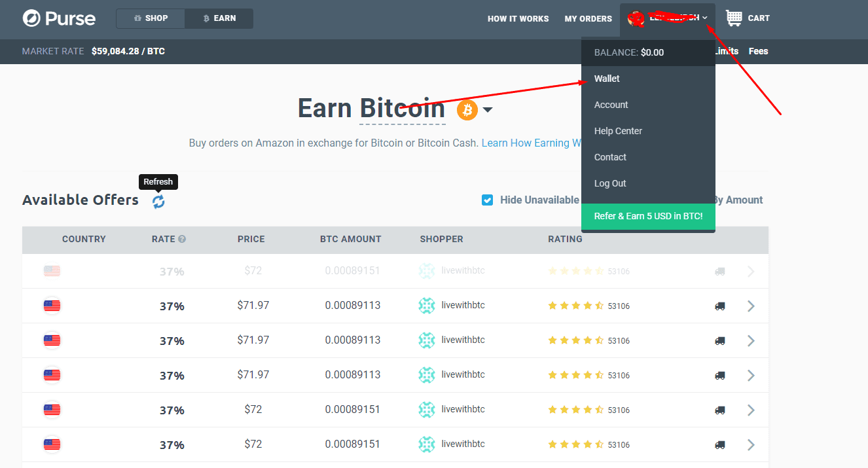868x468 pixels.
Task: Toggle the Hide Unavailable checkbox
Action: 487,200
